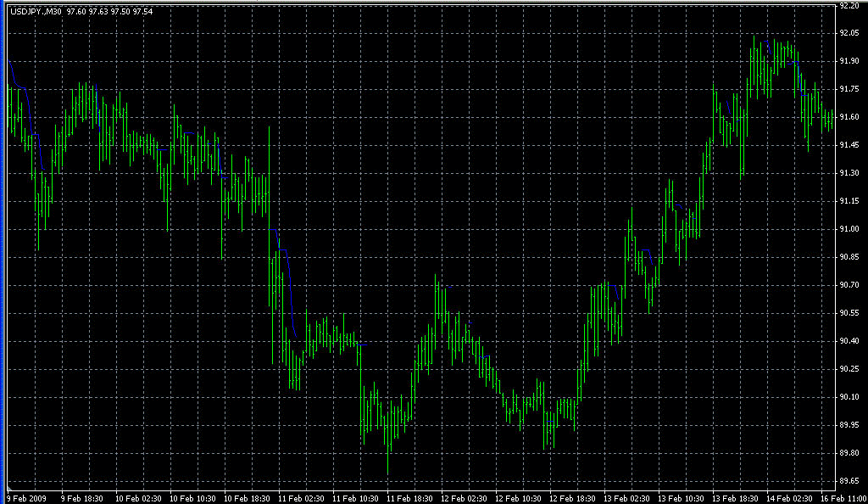Click the 91.60 price axis label
The width and height of the screenshot is (868, 504).
click(x=848, y=117)
